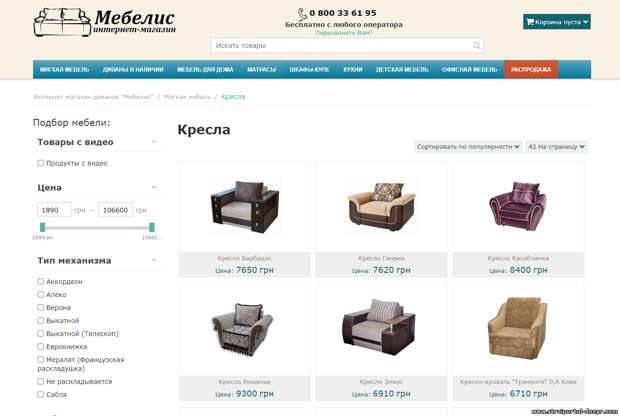Enable Продукты с видео checkbox
The width and height of the screenshot is (620, 416).
tap(40, 163)
